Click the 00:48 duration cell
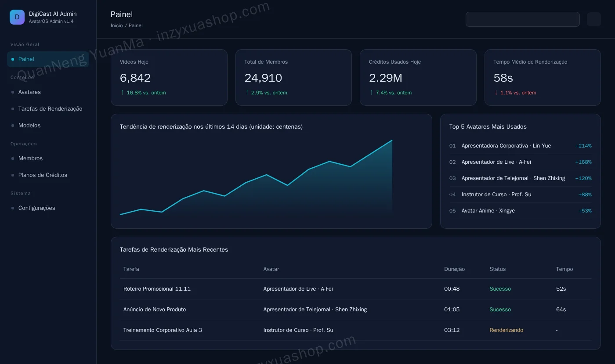 (x=452, y=289)
